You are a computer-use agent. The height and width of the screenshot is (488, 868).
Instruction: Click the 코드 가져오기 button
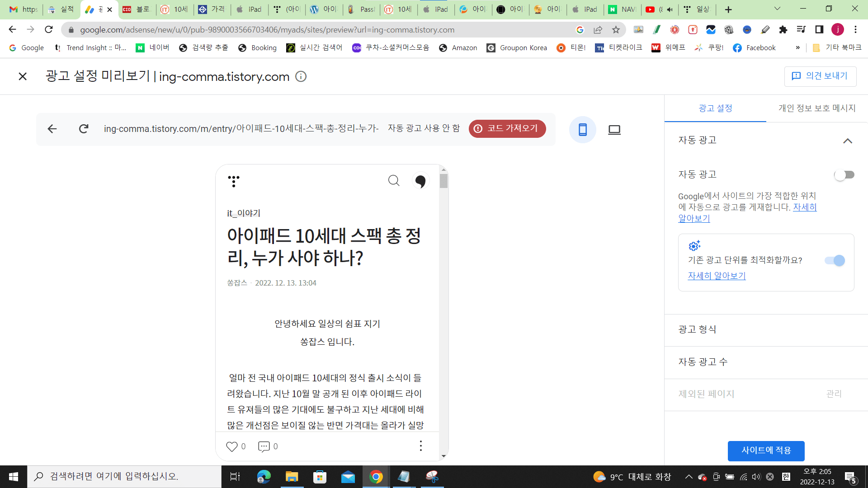point(507,129)
